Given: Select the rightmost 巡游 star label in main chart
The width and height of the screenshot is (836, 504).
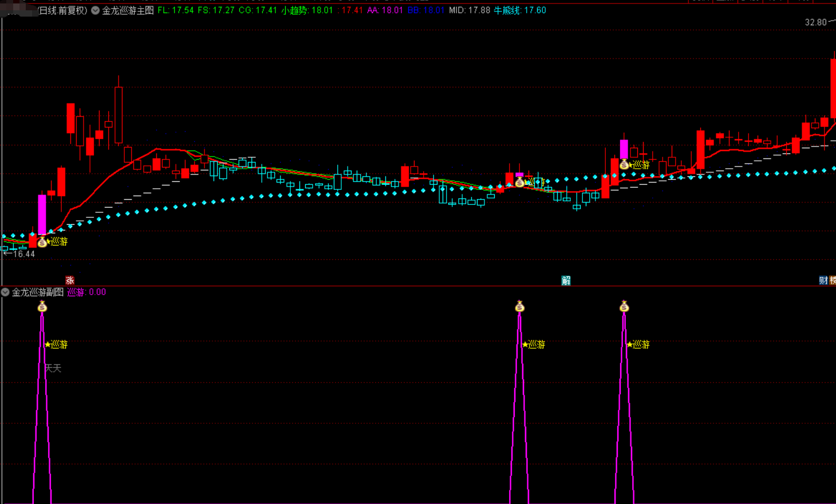Looking at the screenshot, I should tap(639, 165).
